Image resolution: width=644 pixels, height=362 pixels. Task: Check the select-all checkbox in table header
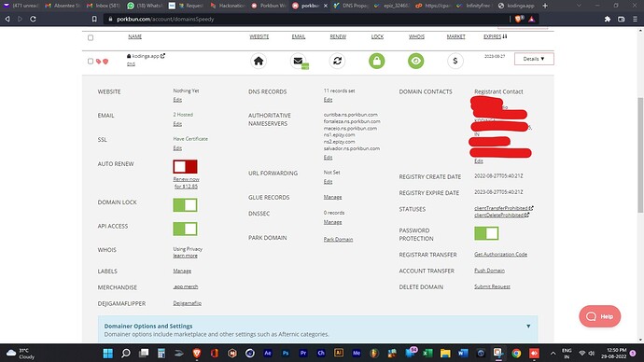coord(91,37)
